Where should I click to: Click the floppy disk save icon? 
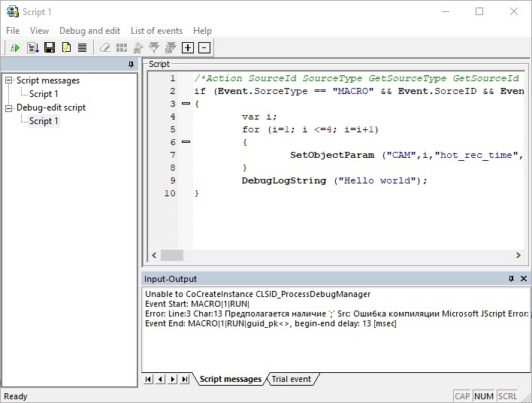50,48
